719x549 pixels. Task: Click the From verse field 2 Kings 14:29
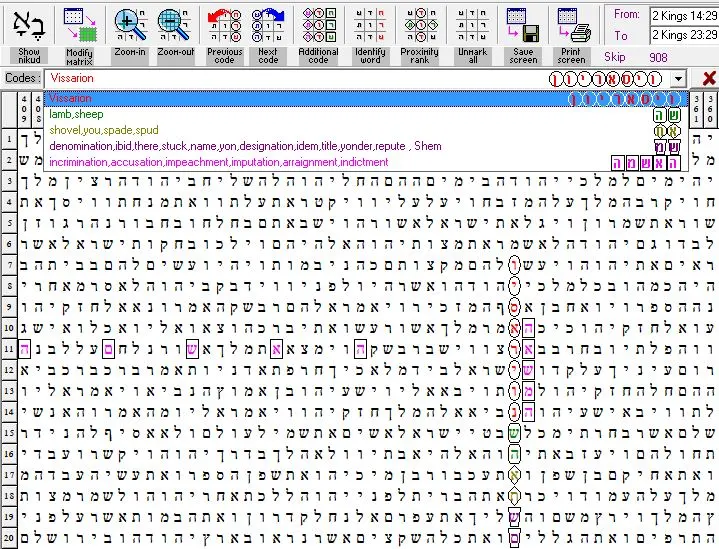click(x=684, y=16)
